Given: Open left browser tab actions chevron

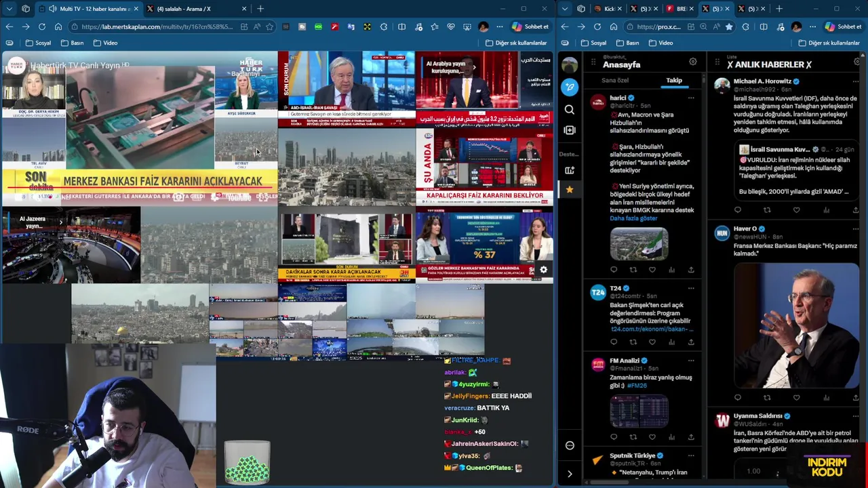Looking at the screenshot, I should [x=9, y=9].
